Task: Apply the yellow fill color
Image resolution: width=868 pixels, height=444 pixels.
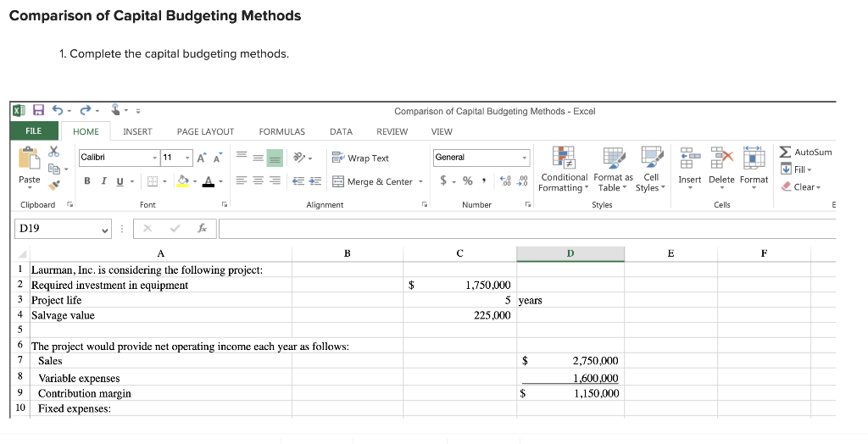Action: (x=183, y=181)
